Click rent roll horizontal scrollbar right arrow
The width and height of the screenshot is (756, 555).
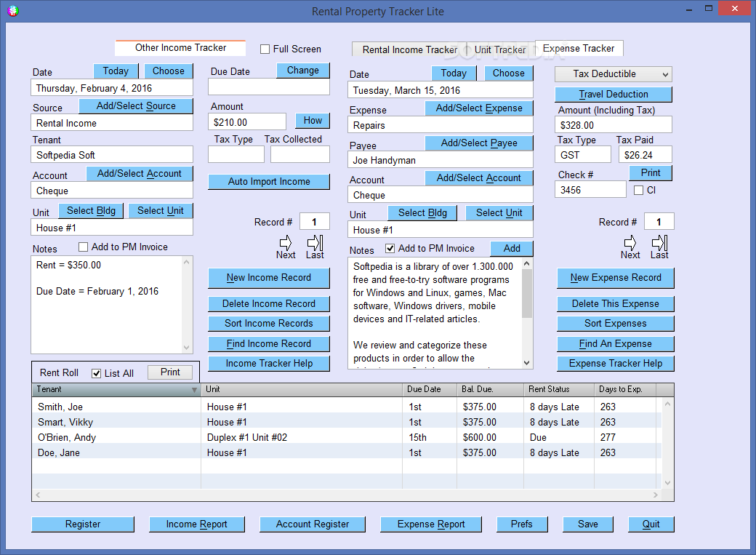pyautogui.click(x=655, y=495)
